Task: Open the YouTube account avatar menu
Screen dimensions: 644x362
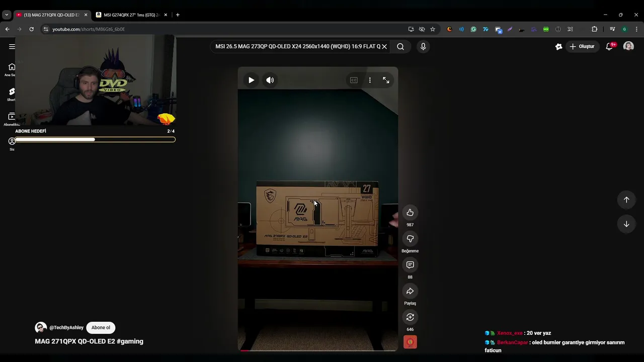Action: (628, 46)
